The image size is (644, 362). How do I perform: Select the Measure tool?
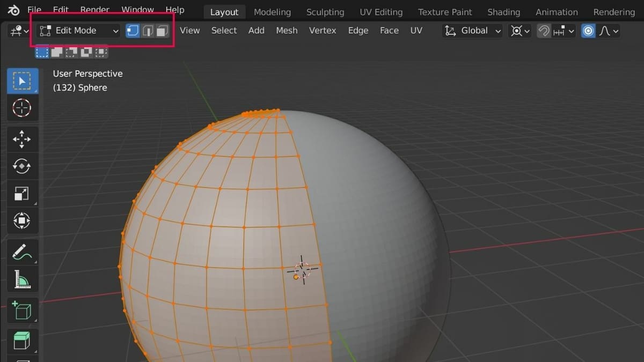click(22, 279)
